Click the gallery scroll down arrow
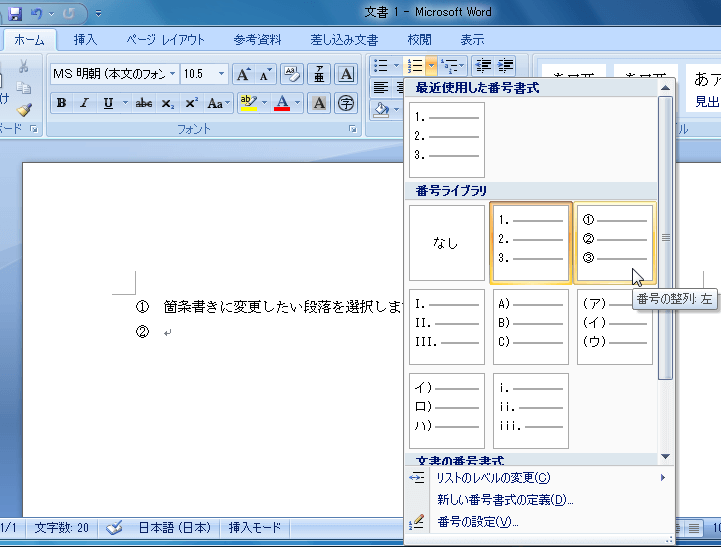The width and height of the screenshot is (721, 547). 665,456
